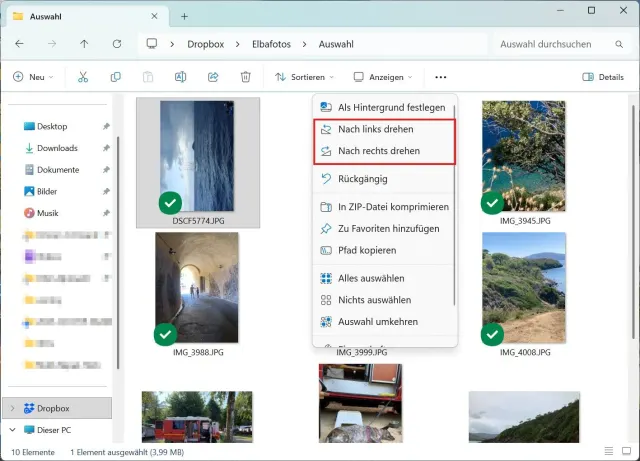Go up one folder level

(84, 44)
